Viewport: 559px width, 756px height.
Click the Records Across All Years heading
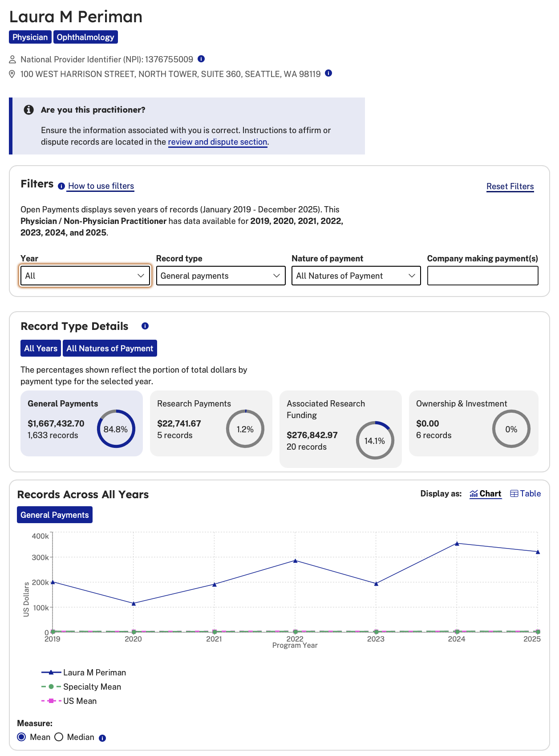[x=83, y=495]
